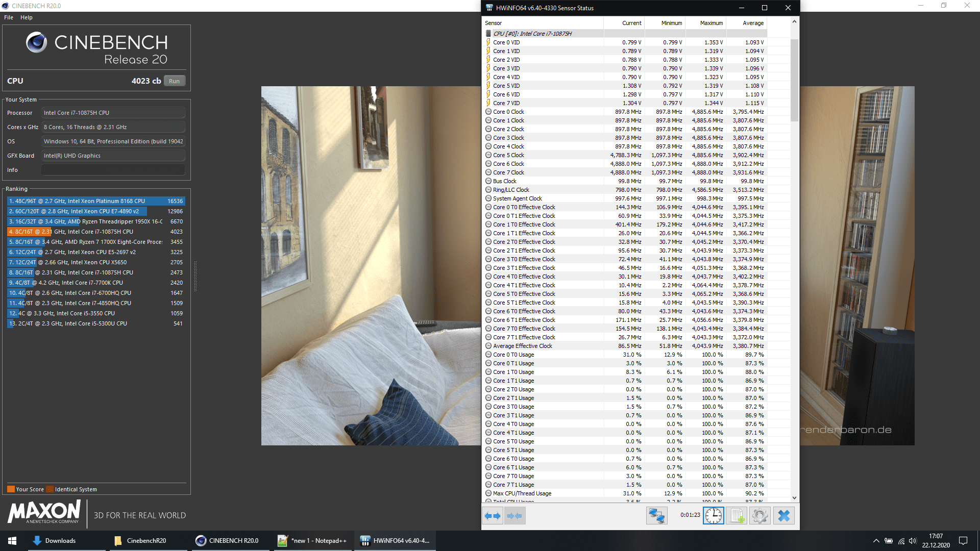
Task: Click the HWiNFO scrollbar down arrow
Action: pos(794,498)
